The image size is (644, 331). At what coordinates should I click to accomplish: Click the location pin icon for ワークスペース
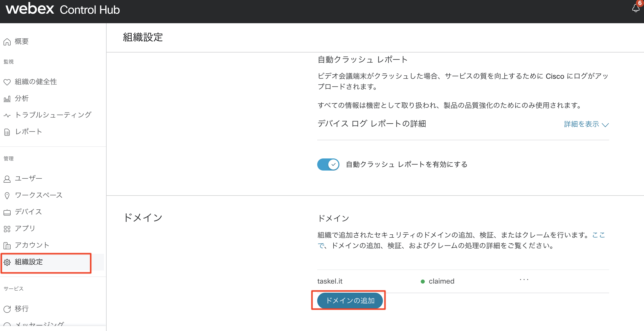7,196
